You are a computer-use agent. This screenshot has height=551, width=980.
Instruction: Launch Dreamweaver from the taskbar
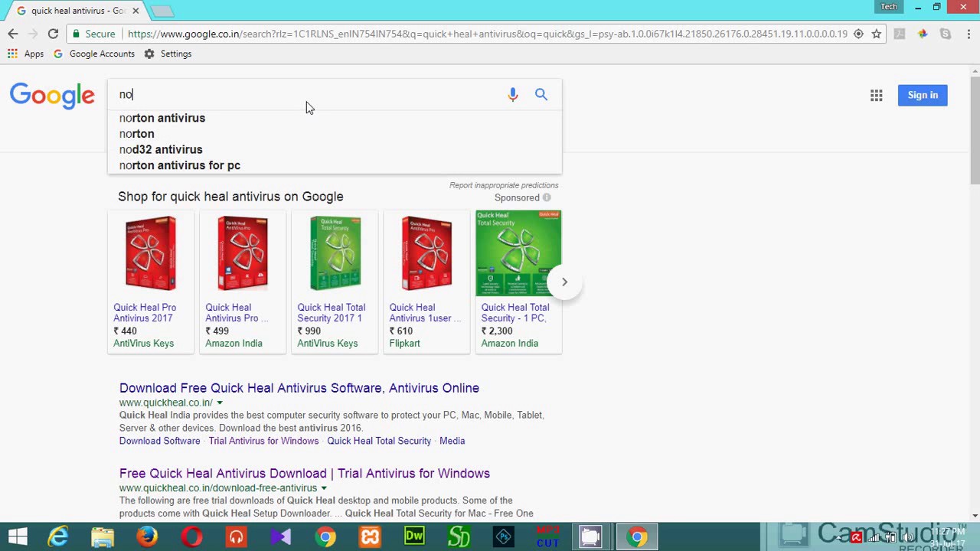coord(414,536)
